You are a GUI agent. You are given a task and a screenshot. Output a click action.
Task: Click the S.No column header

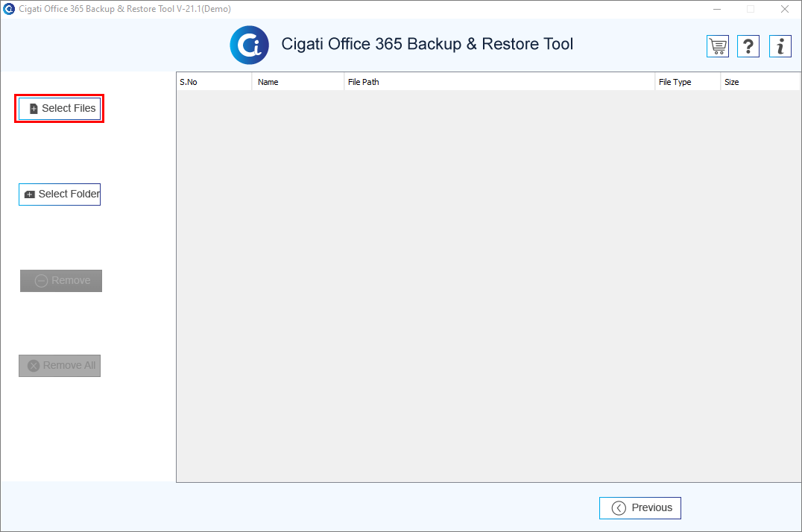[215, 82]
